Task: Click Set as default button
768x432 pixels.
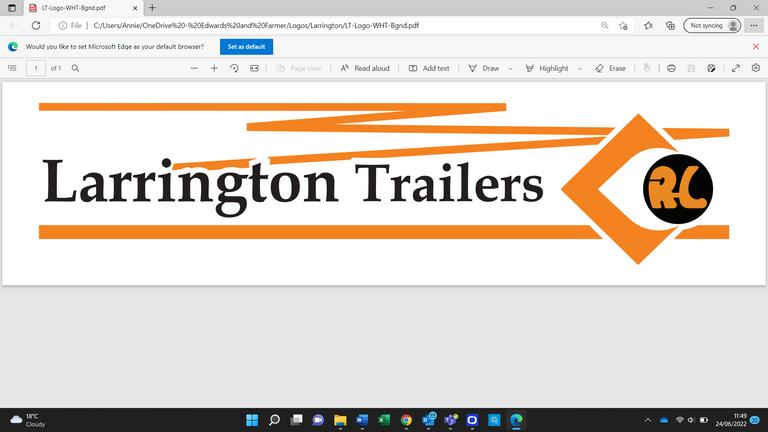Action: click(246, 47)
